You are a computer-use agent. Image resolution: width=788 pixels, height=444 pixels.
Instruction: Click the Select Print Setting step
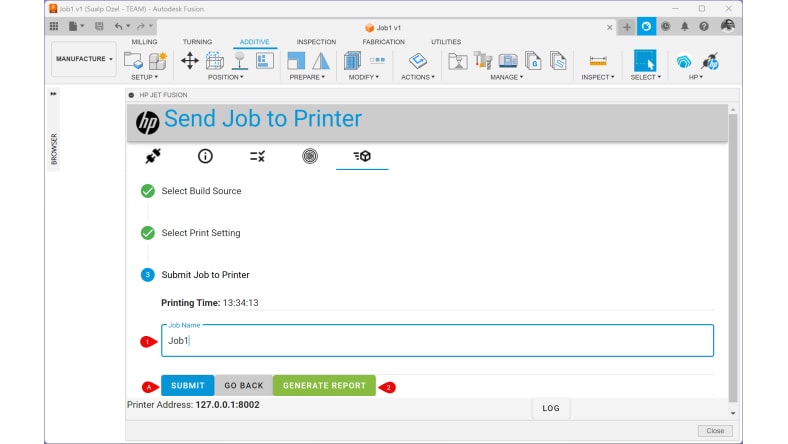pos(200,233)
